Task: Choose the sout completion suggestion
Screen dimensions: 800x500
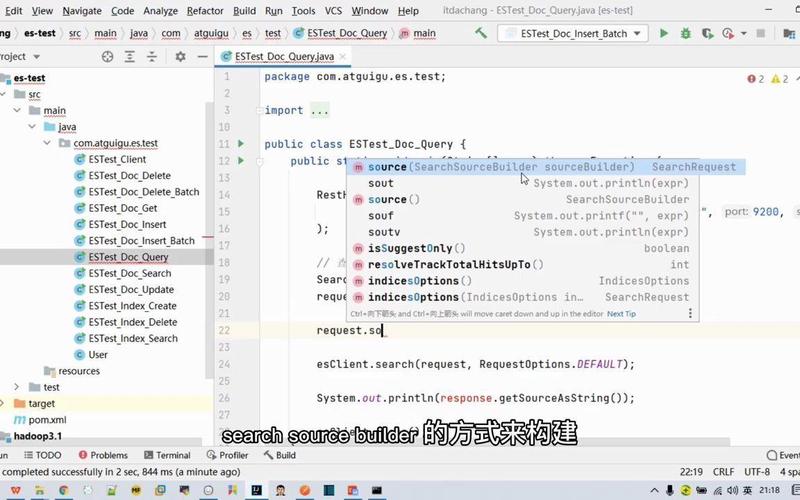Action: pos(522,183)
